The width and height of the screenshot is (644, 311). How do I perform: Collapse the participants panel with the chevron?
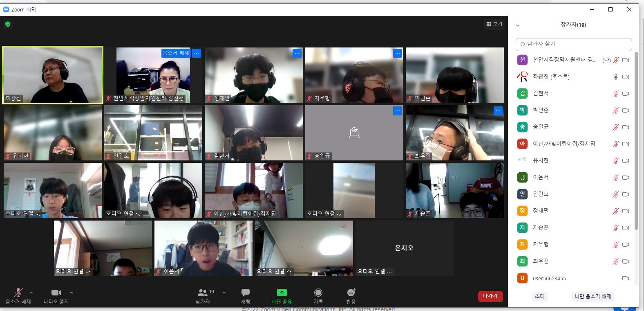pyautogui.click(x=518, y=25)
